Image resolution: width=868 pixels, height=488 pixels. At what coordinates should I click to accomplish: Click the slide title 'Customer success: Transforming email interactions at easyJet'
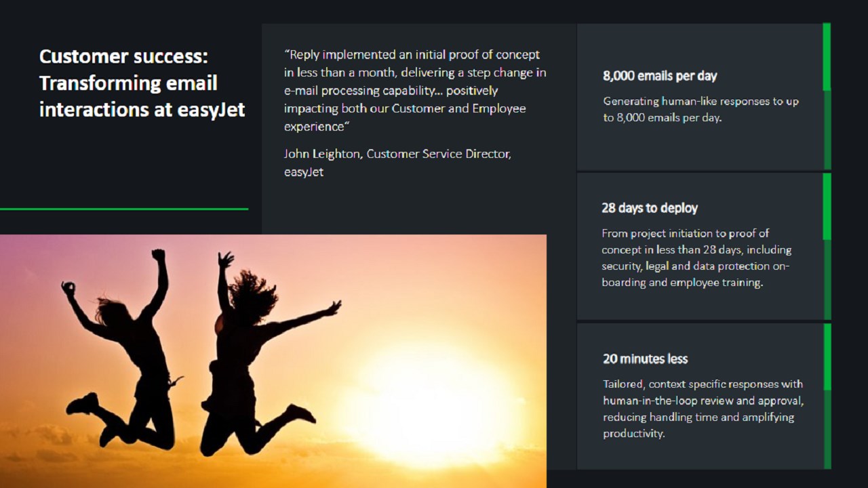(142, 83)
